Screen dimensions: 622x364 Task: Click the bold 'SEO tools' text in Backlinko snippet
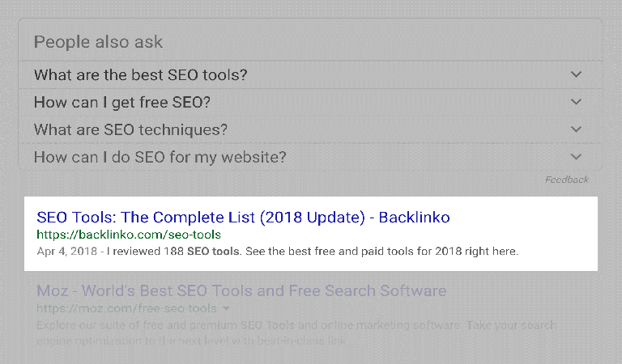213,252
